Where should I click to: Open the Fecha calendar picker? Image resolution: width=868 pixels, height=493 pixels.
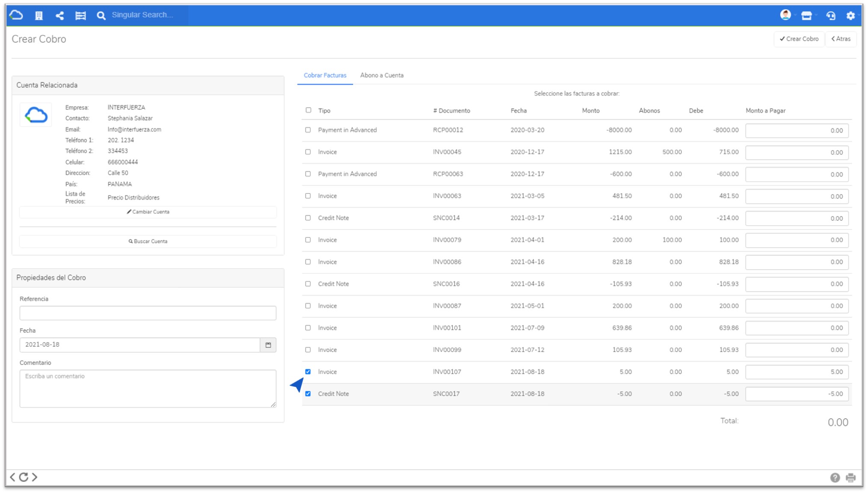click(x=268, y=345)
